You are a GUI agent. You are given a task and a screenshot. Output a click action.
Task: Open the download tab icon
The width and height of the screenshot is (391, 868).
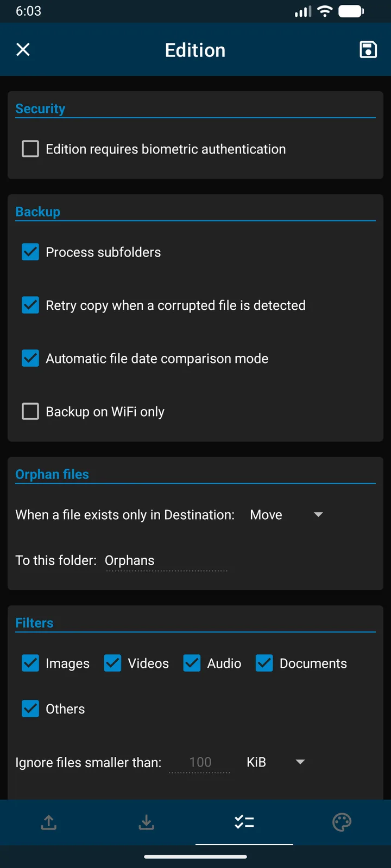click(x=146, y=822)
